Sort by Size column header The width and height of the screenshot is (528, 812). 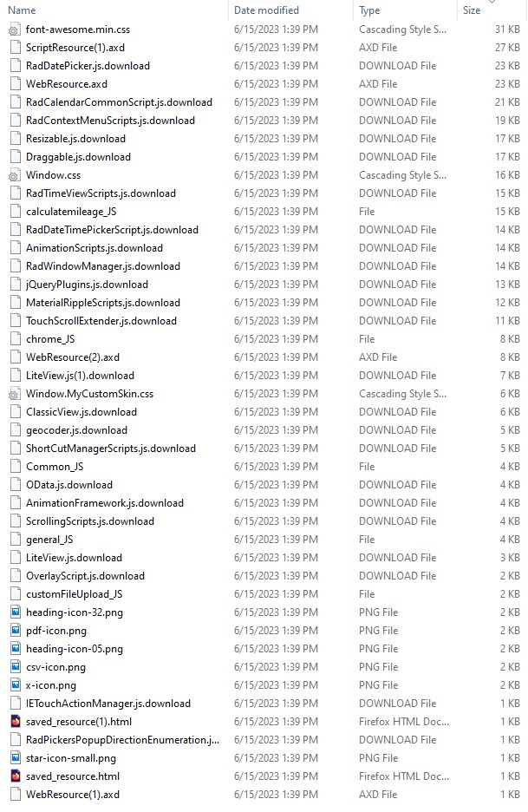[472, 10]
